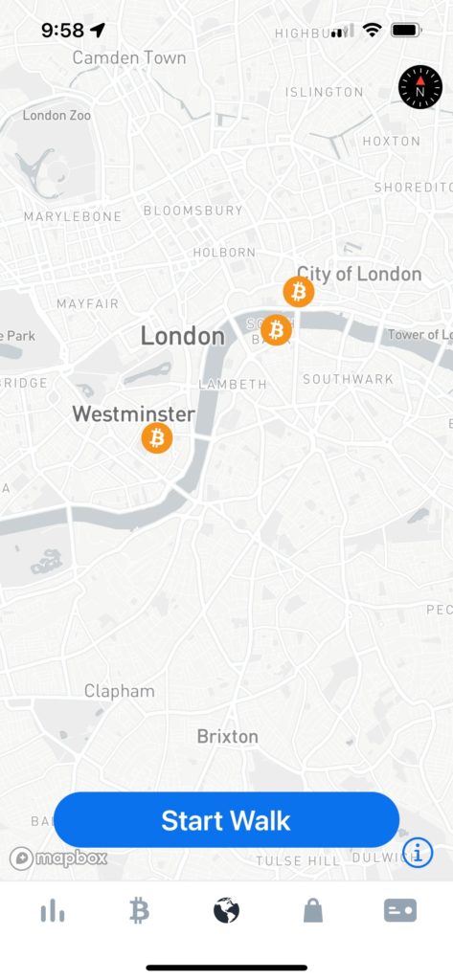Tap the Camden Town map label

129,58
